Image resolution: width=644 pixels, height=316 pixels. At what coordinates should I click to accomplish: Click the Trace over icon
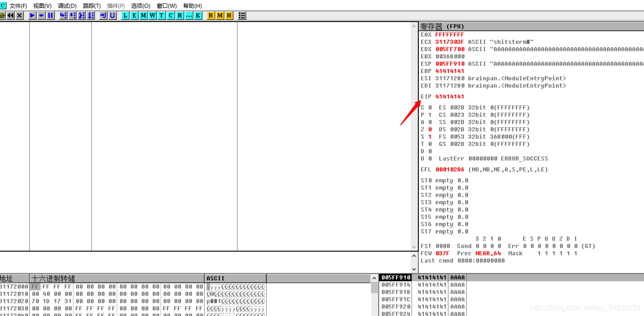[91, 16]
